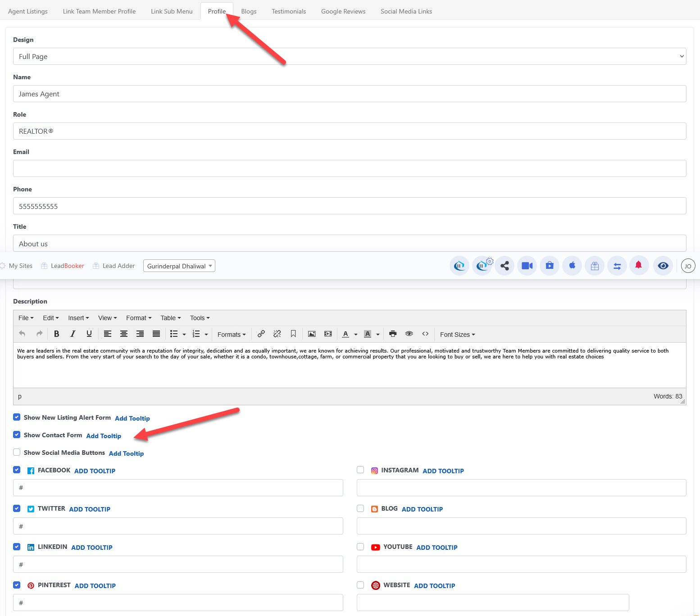Screen dimensions: 700x616
Task: Click the print icon in the editor toolbar
Action: 393,334
